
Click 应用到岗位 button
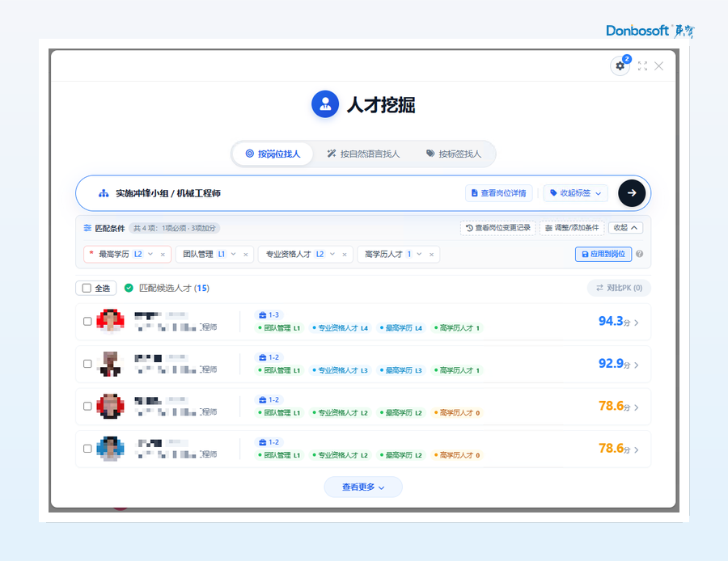603,255
